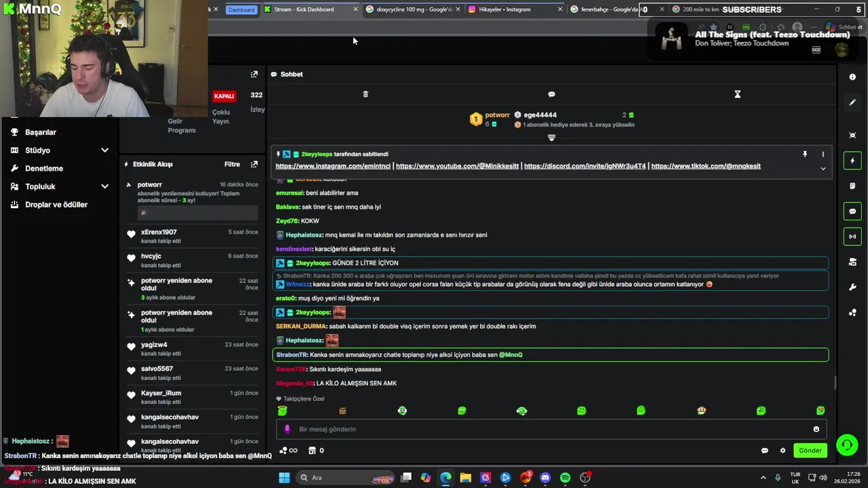
Task: Collapse the leaderboard with double-line arrow
Action: [551, 138]
